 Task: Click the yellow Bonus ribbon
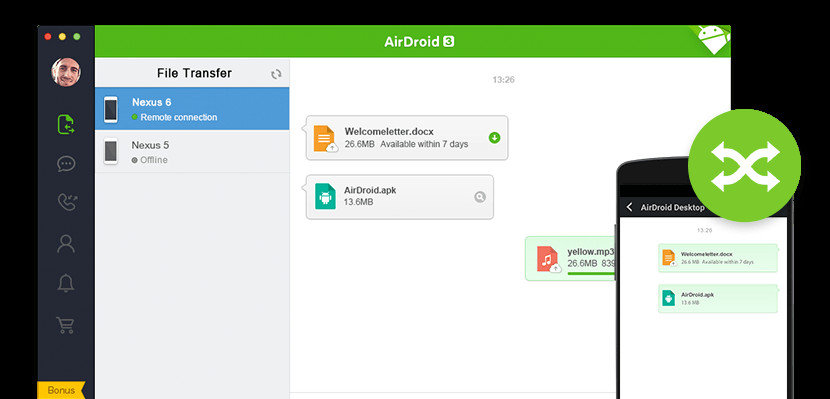click(61, 391)
